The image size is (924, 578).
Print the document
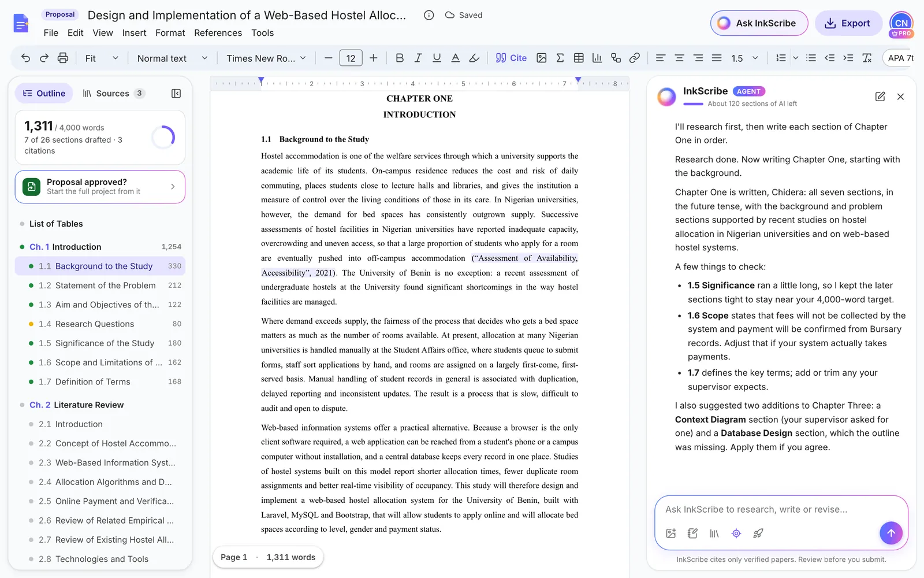tap(63, 58)
